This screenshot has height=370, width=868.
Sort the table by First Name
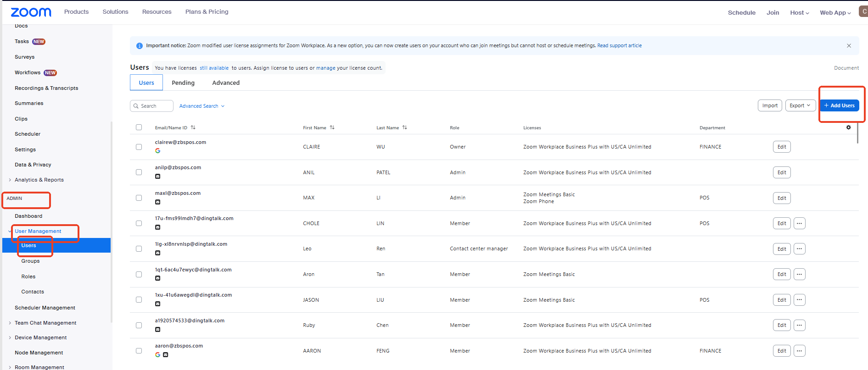tap(332, 127)
